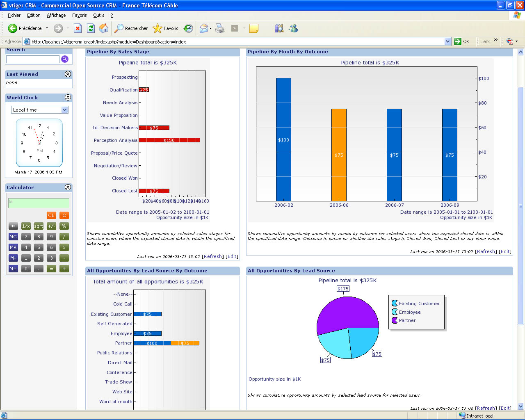Click the purple search magnifier button
The image size is (525, 420).
tap(65, 59)
